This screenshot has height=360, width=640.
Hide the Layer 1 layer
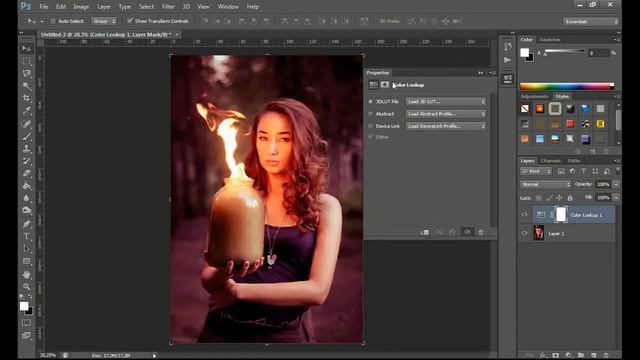pos(524,233)
